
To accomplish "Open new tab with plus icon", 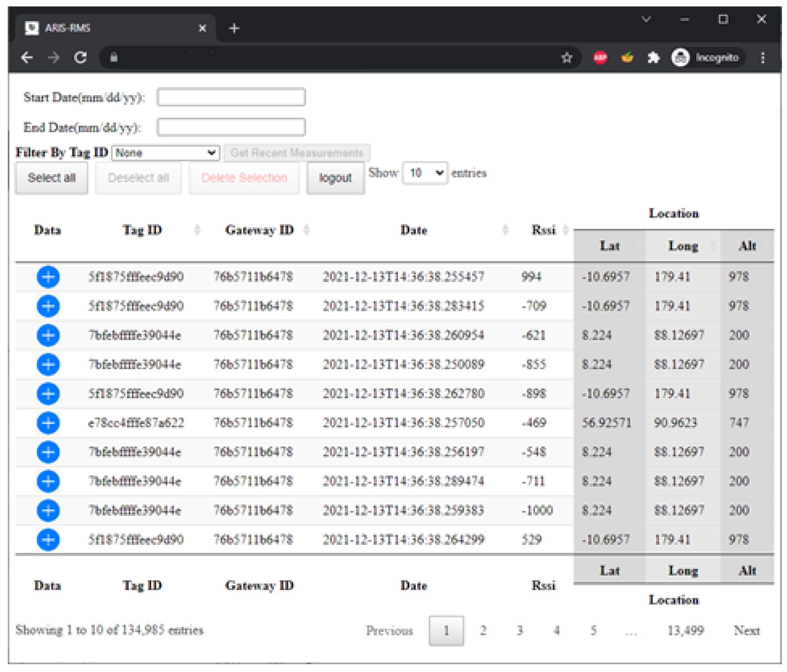I will [234, 28].
